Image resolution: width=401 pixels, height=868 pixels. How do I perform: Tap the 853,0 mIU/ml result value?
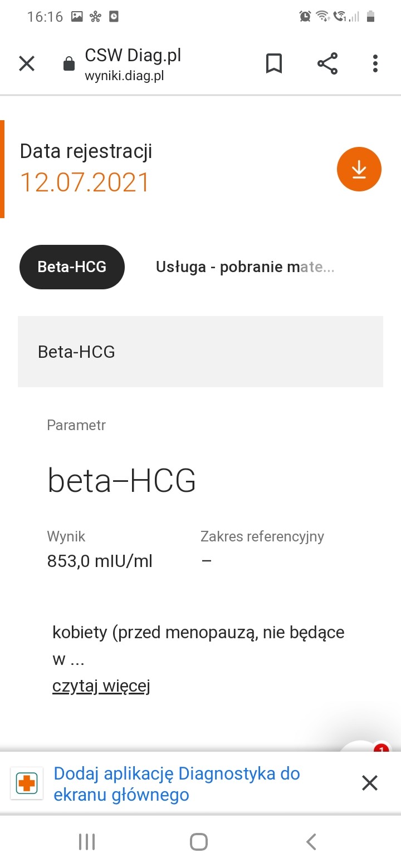[x=100, y=561]
